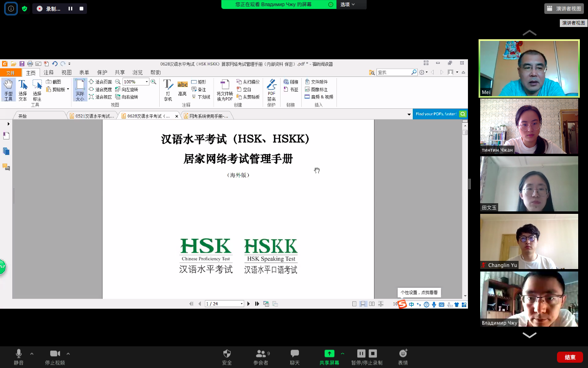
Task: Click the zoom in magnifier icon
Action: [x=154, y=82]
